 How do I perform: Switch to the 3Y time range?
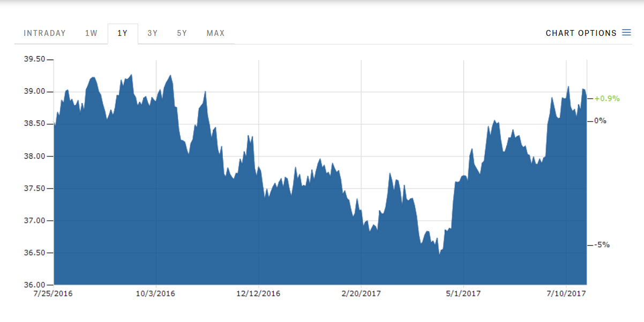click(x=153, y=33)
